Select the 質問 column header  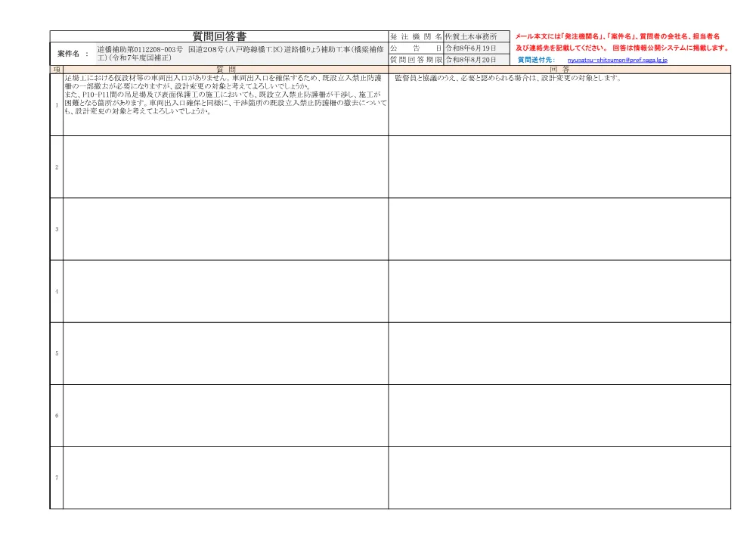(225, 70)
